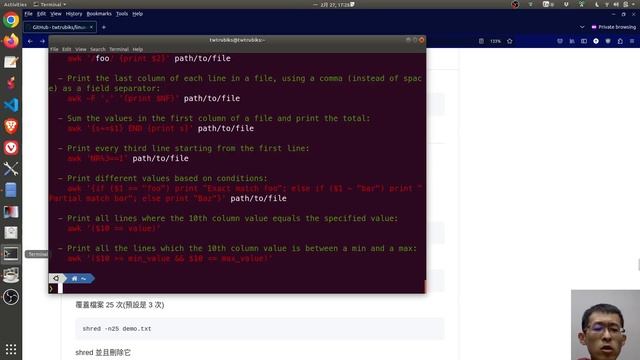
Task: Click the terminal command prompt cursor
Action: (x=60, y=289)
